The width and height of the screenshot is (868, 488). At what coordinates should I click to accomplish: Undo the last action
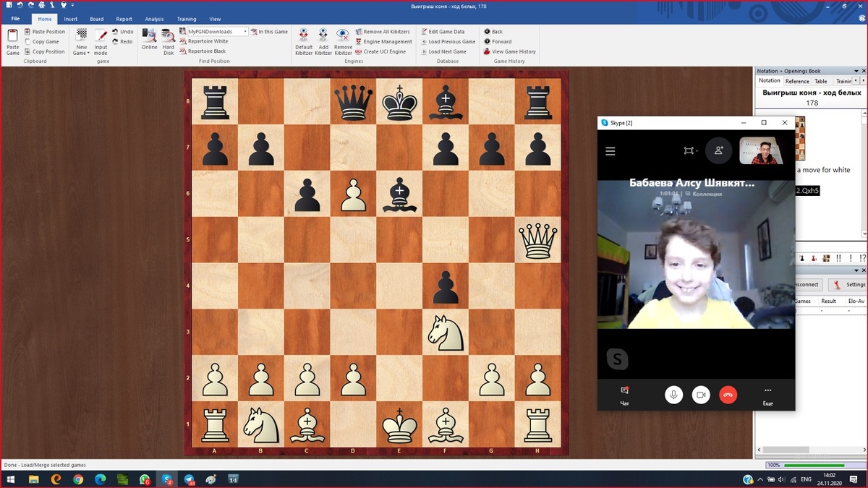pos(123,32)
